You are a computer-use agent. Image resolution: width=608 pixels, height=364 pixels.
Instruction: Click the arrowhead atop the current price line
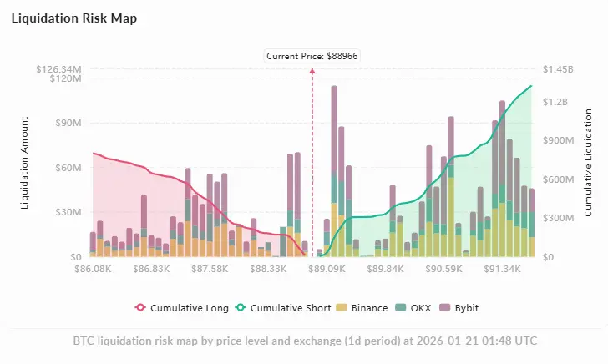(312, 71)
